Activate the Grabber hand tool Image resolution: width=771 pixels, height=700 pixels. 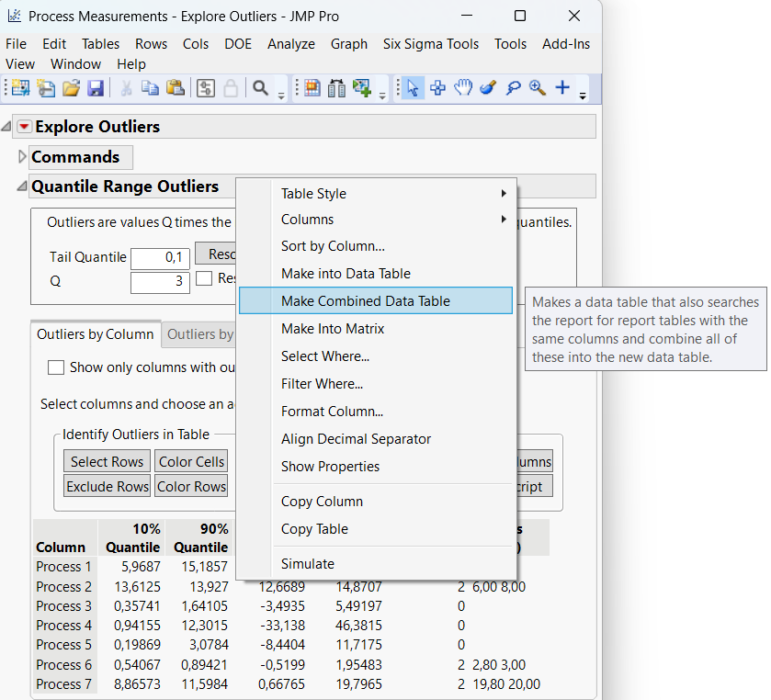point(462,89)
